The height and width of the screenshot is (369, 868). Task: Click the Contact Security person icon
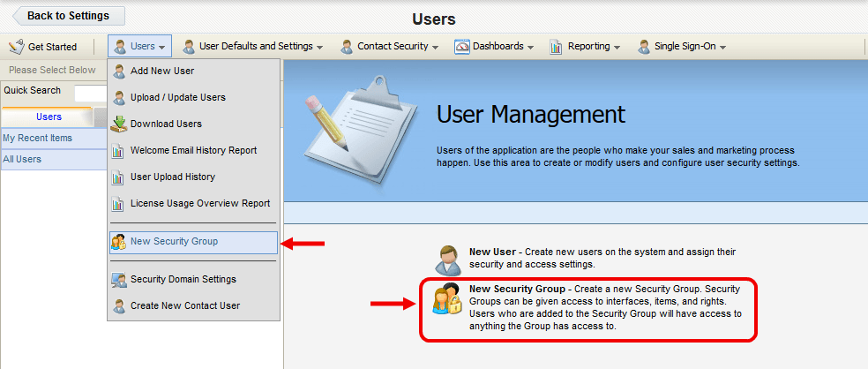[x=347, y=47]
